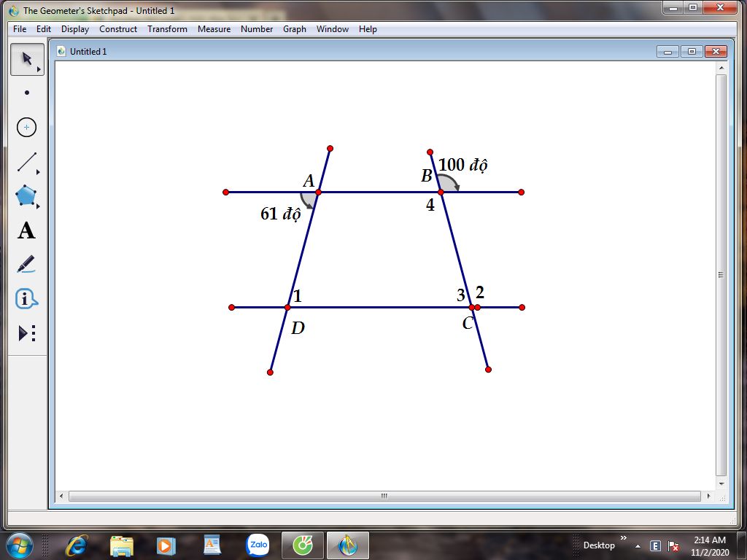The height and width of the screenshot is (560, 747).
Task: Open the Measure menu
Action: point(214,29)
